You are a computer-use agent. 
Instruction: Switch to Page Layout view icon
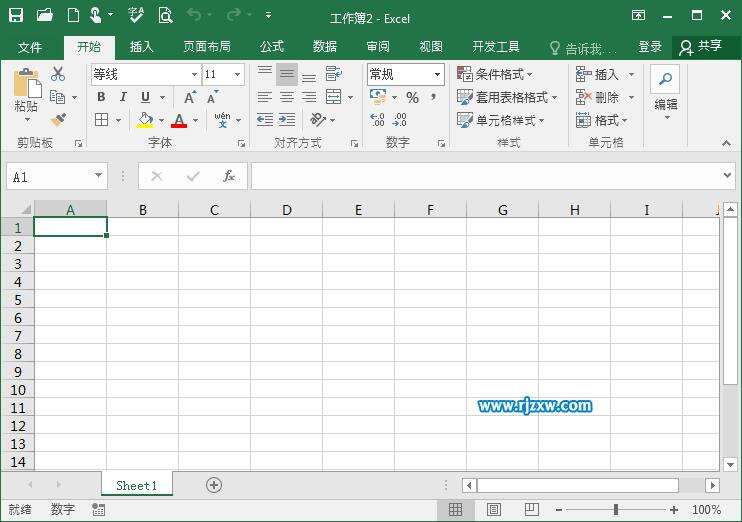[x=494, y=509]
